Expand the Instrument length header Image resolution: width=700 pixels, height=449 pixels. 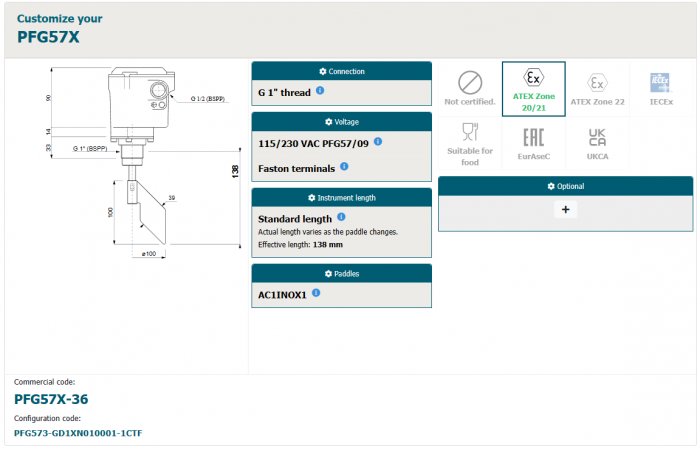coord(341,198)
